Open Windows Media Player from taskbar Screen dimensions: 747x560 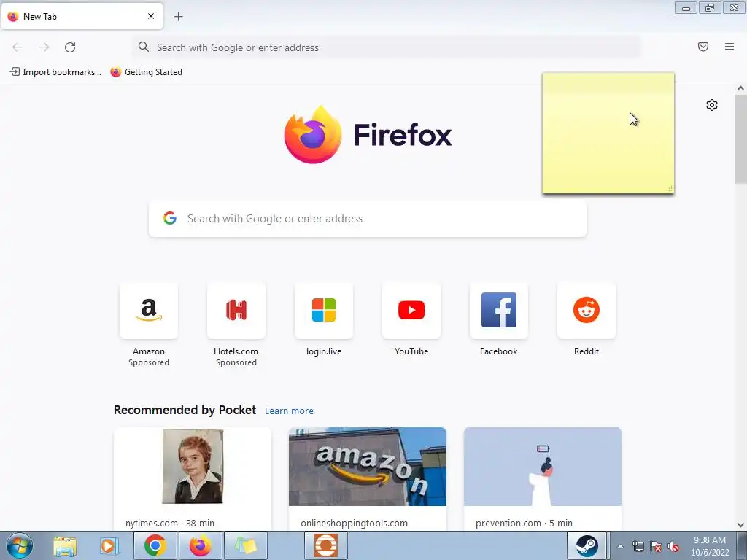pyautogui.click(x=109, y=545)
